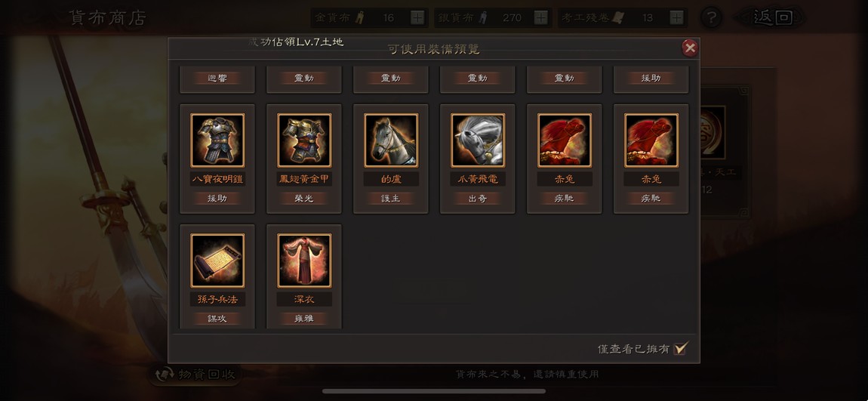Add more 金貨布 with plus button
868x401 pixels.
(418, 17)
